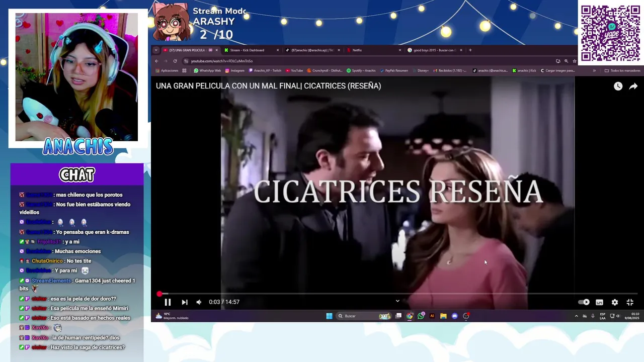Close the Kick Dashboard tab
Viewport: 644px width, 362px height.
coord(277,50)
